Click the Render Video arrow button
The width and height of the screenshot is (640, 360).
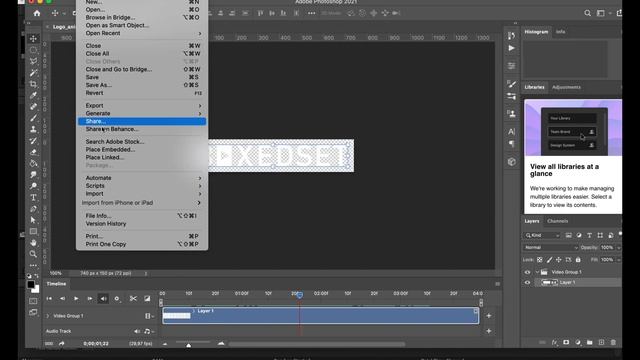(x=61, y=344)
